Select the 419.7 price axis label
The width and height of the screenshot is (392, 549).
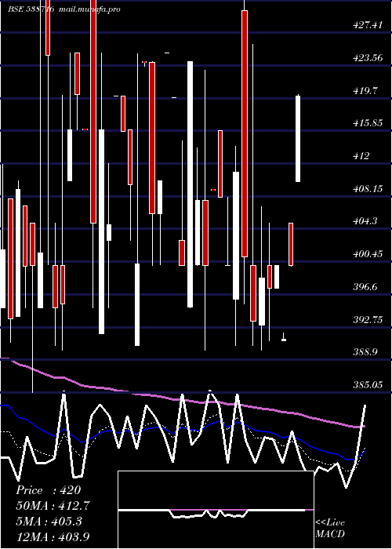click(366, 91)
